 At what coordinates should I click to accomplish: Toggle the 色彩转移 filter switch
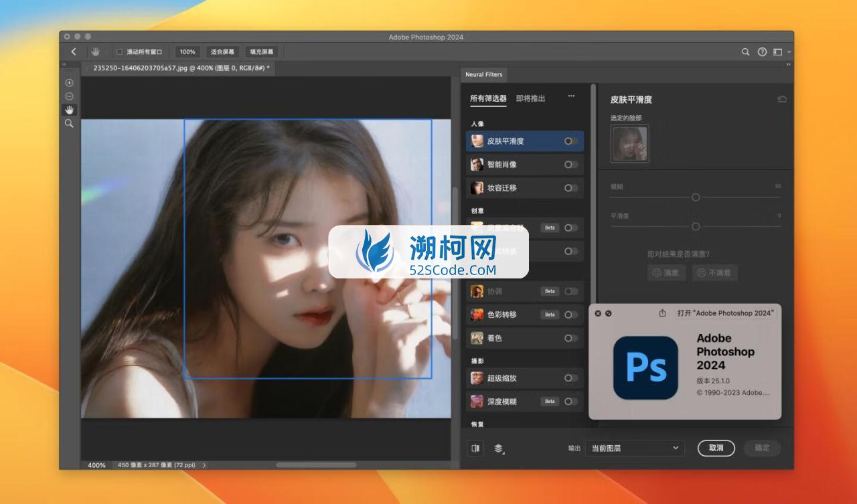570,315
